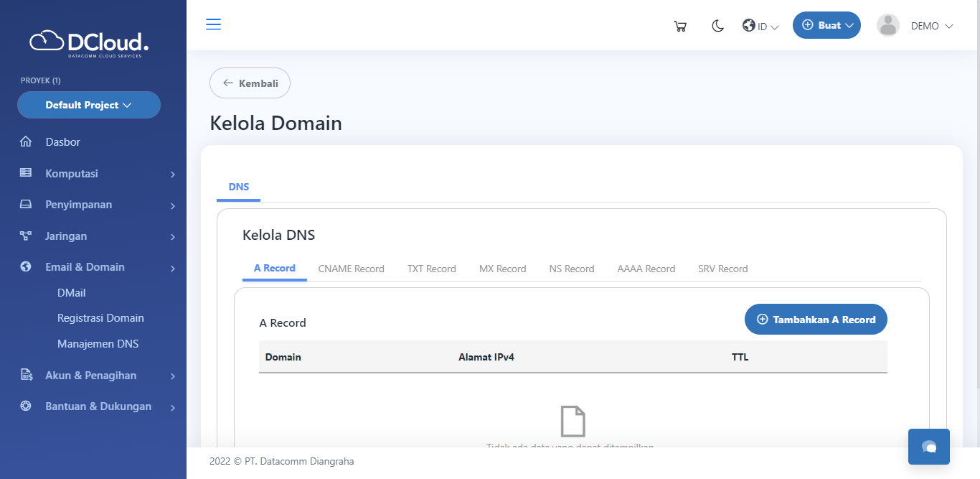Image resolution: width=980 pixels, height=479 pixels.
Task: Open Manajemen DNS in the sidebar
Action: pos(98,344)
